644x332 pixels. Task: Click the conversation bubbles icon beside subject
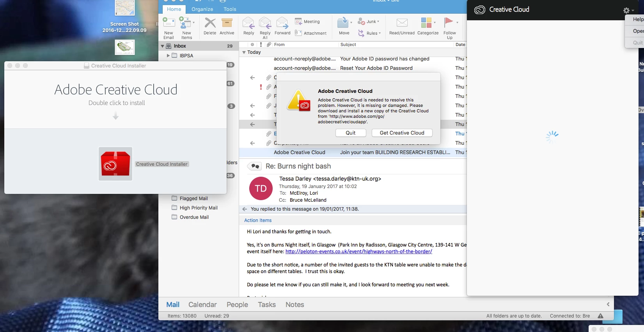pyautogui.click(x=255, y=167)
